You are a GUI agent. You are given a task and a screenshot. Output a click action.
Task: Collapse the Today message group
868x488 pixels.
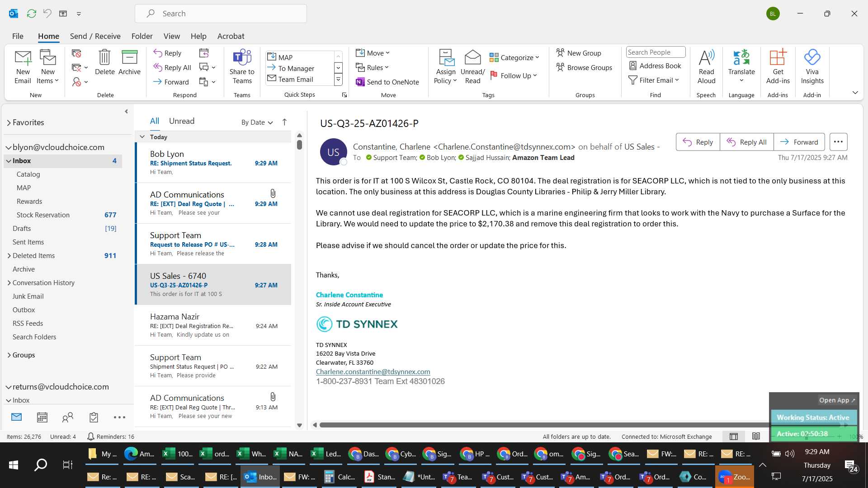pos(142,137)
